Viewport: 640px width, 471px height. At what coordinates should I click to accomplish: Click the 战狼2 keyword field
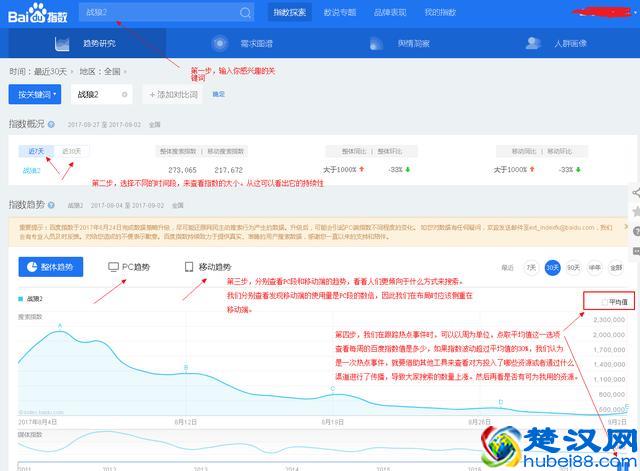point(102,94)
